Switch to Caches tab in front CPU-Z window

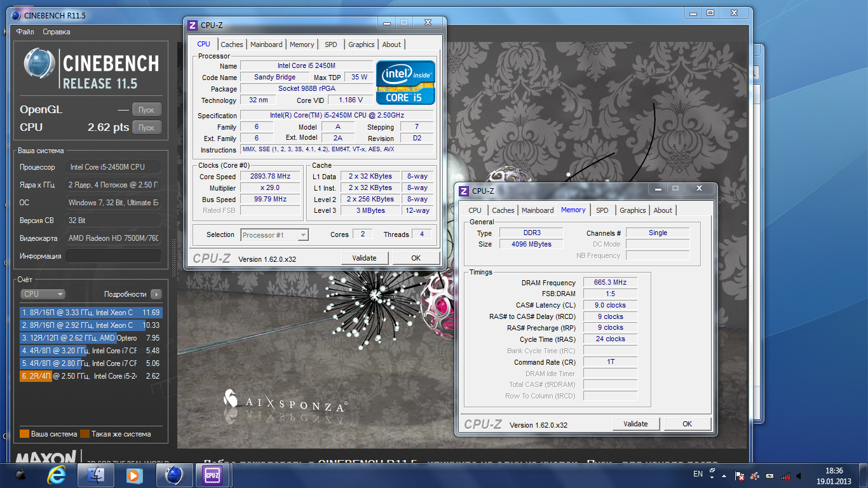pos(231,44)
